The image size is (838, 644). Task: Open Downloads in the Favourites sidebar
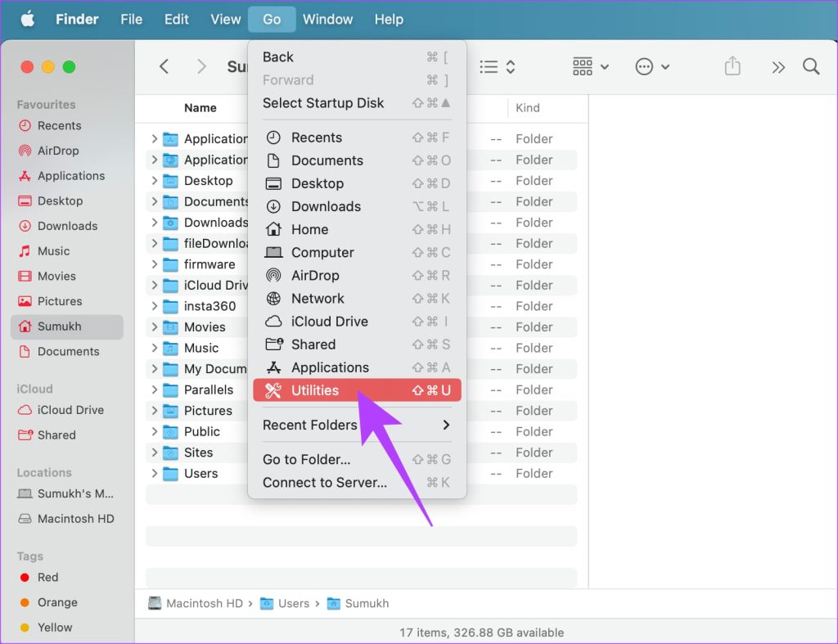click(x=67, y=226)
